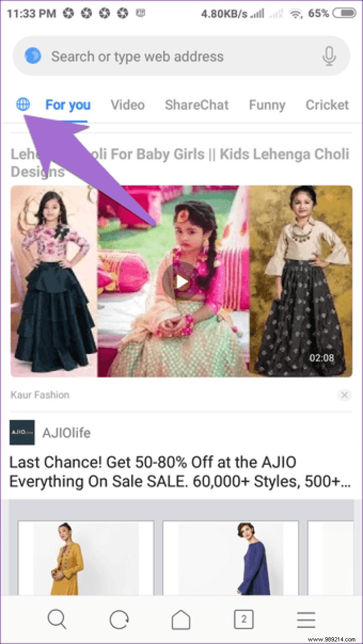Screen dimensions: 363x644
Task: Reload page with bottom refresh icon
Action: coord(119,619)
